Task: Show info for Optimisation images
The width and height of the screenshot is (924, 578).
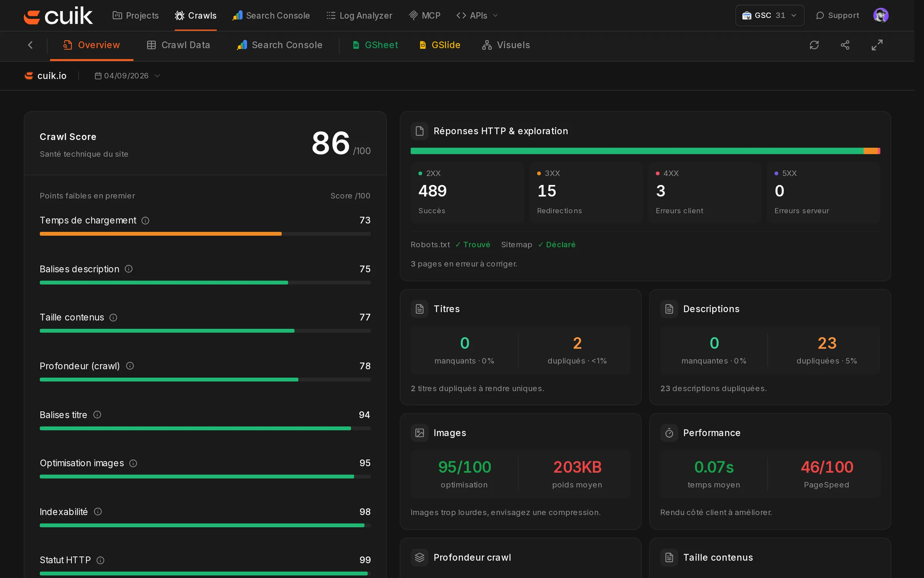Action: click(x=133, y=463)
